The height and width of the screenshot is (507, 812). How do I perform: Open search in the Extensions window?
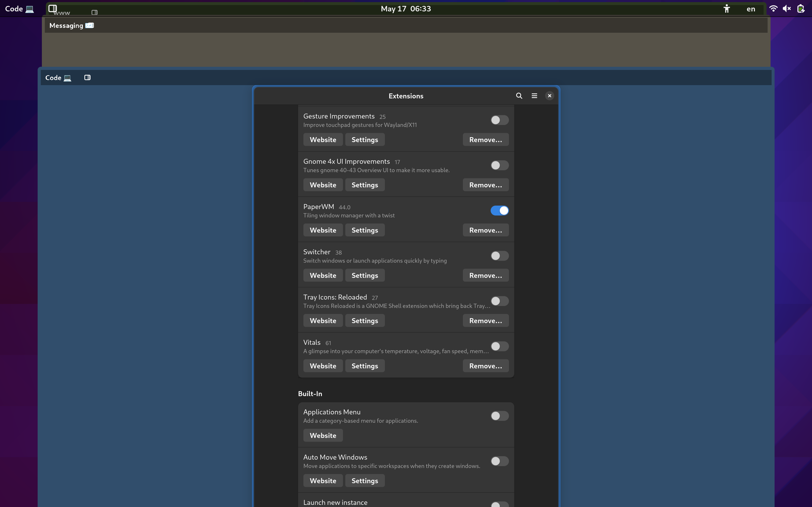pyautogui.click(x=519, y=95)
